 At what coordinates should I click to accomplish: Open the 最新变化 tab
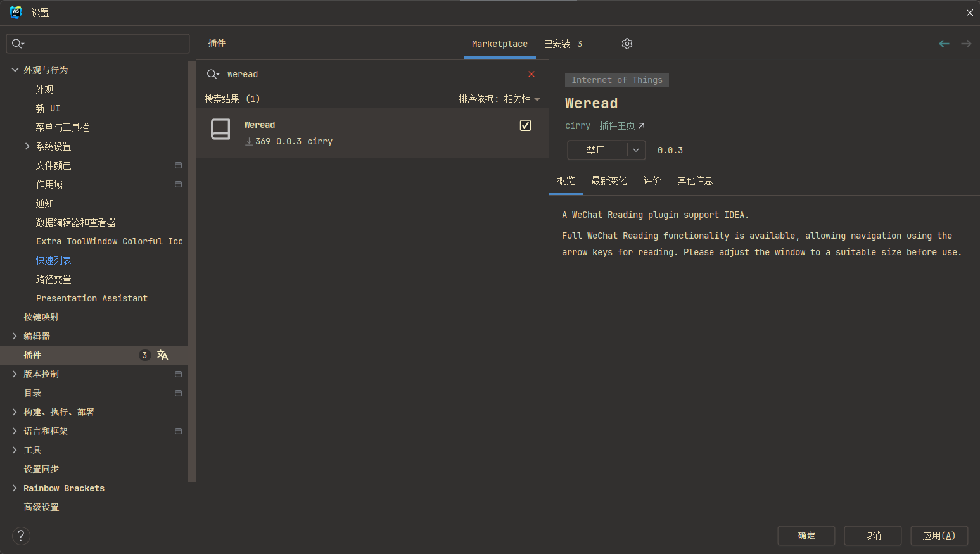pyautogui.click(x=608, y=181)
